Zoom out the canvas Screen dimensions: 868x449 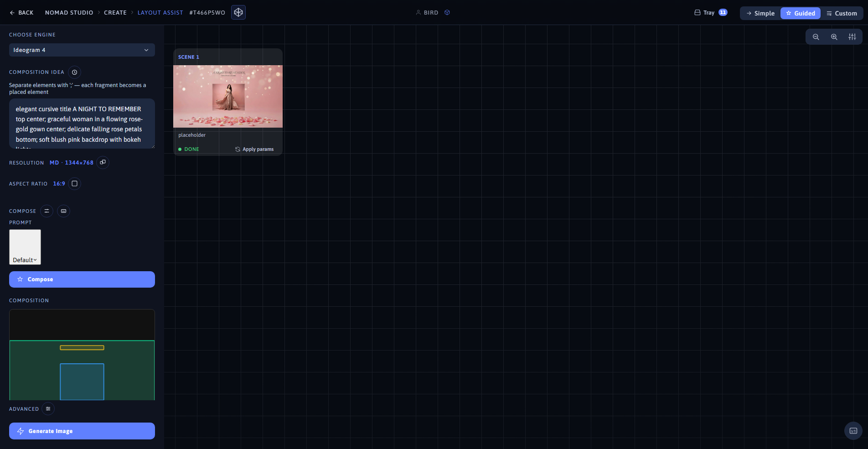(x=816, y=37)
